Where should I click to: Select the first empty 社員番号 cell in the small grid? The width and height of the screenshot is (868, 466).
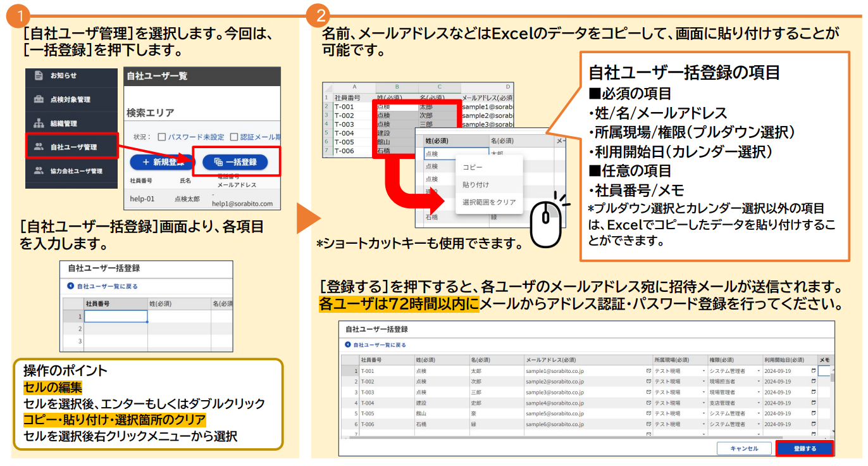116,317
